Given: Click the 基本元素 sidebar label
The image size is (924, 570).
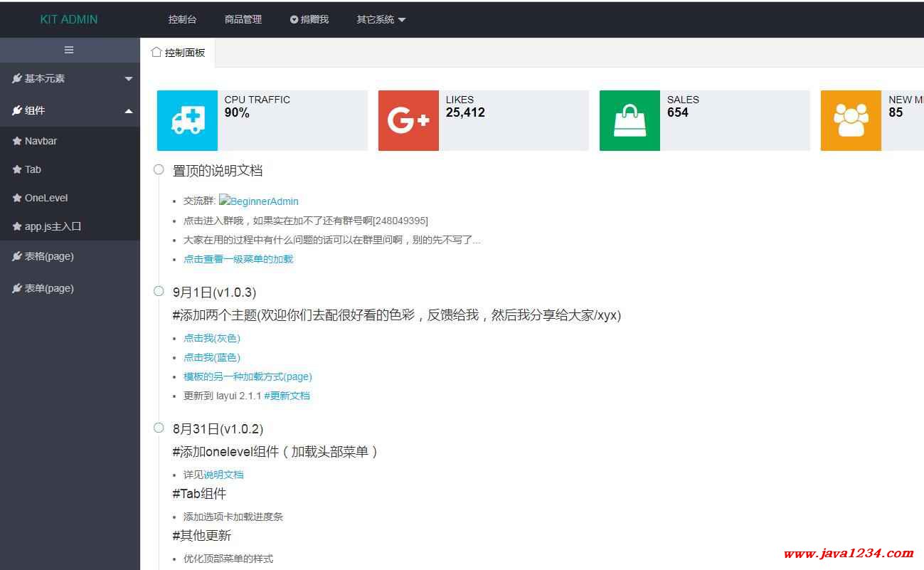Looking at the screenshot, I should [45, 78].
